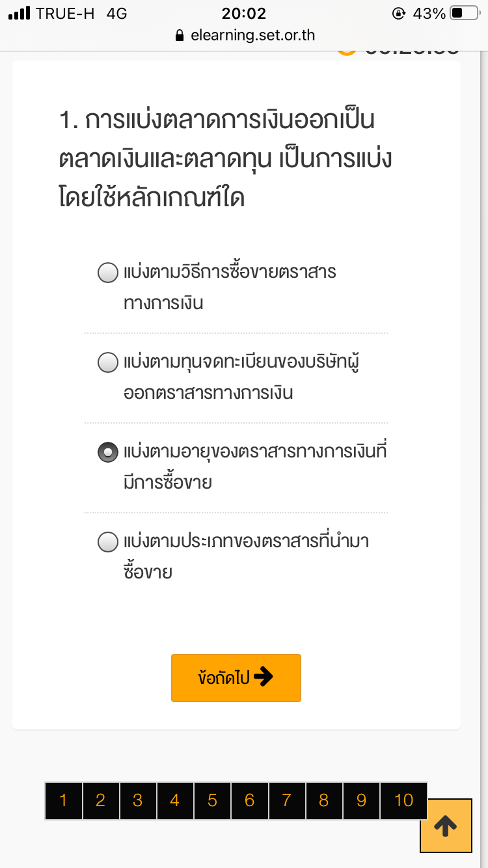Go to question 1 in pager

click(63, 800)
